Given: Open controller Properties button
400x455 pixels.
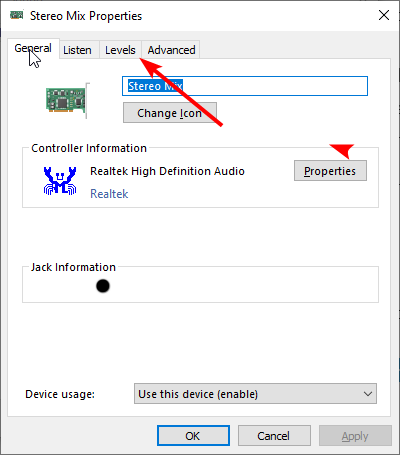Looking at the screenshot, I should (x=330, y=171).
